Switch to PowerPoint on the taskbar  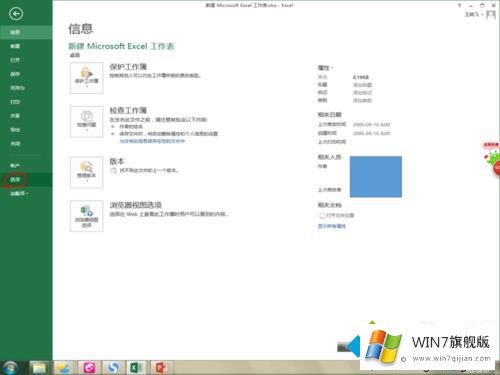click(x=161, y=368)
